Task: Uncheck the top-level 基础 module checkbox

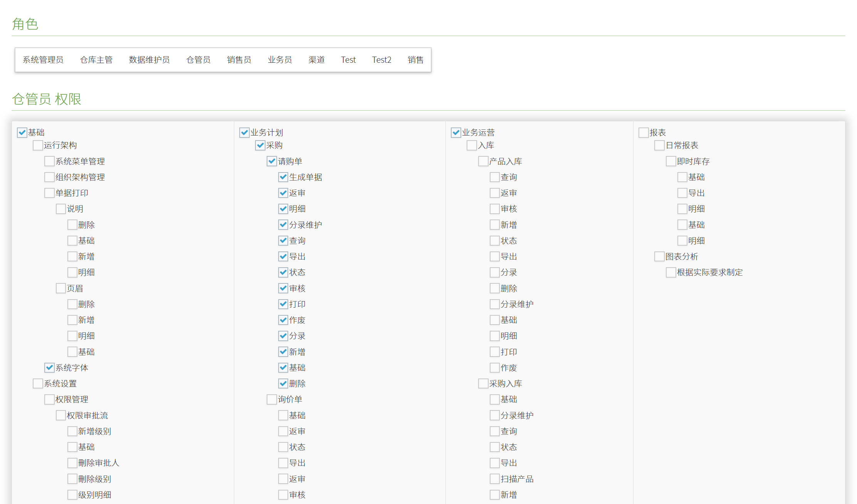Action: point(22,132)
